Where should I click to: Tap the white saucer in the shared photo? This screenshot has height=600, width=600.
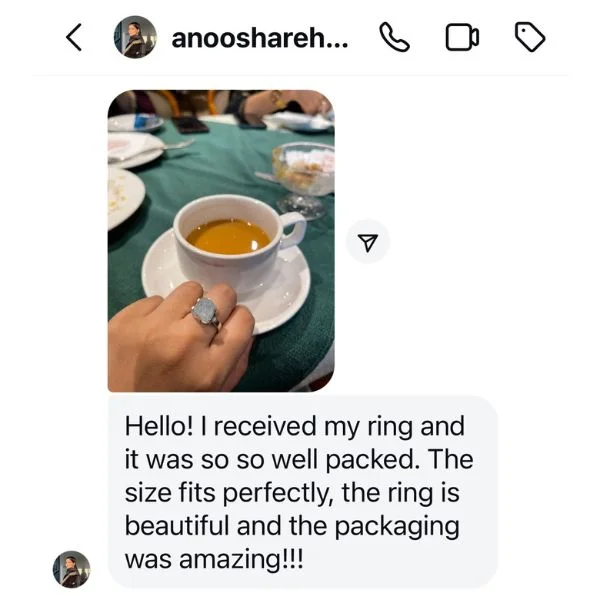pyautogui.click(x=226, y=281)
